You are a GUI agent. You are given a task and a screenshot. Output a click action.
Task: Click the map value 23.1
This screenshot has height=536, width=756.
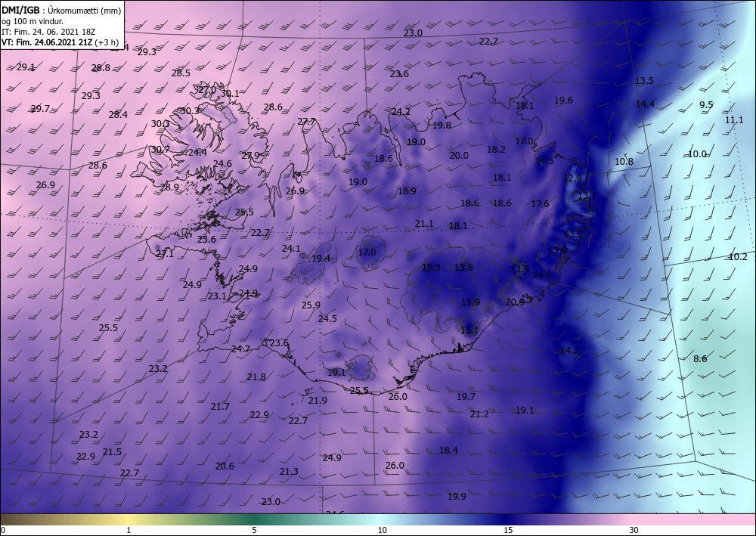217,296
